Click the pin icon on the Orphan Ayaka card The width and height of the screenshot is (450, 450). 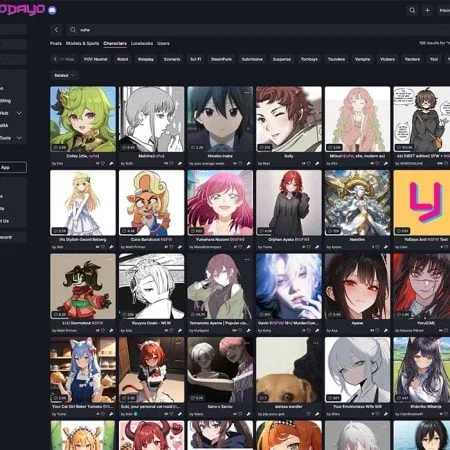coord(317,247)
